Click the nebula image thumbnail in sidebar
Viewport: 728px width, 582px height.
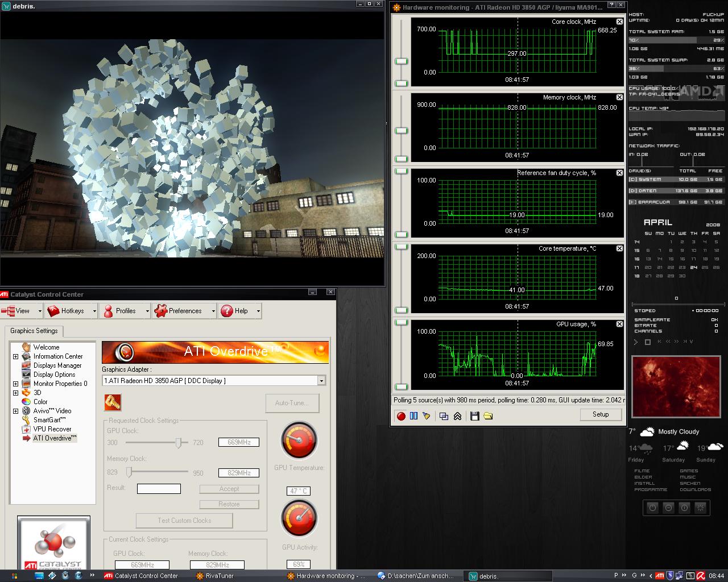point(676,387)
